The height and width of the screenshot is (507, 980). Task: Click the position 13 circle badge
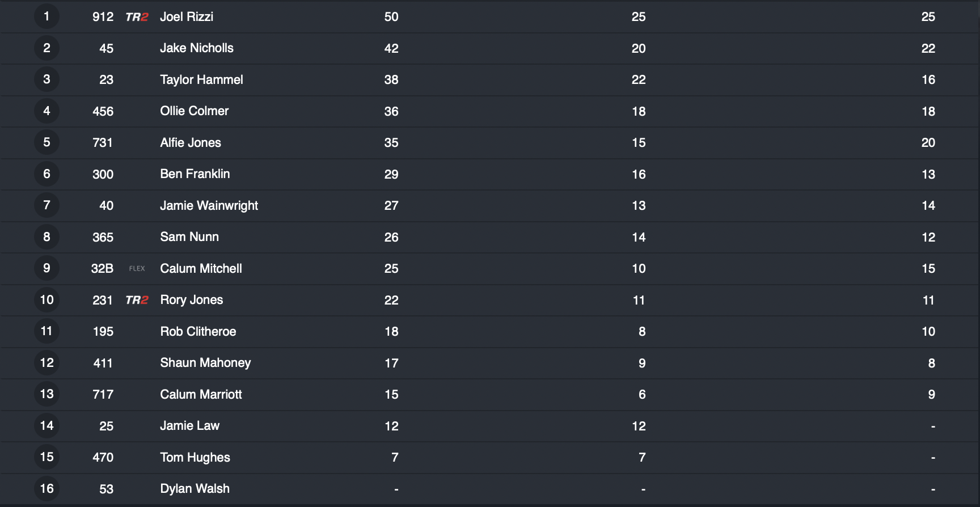tap(47, 394)
